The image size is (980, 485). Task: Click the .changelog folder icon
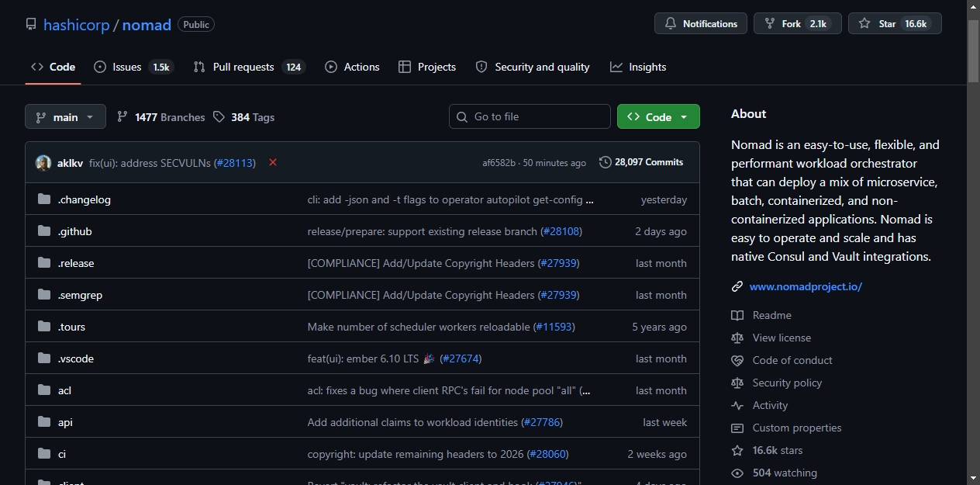pos(44,199)
